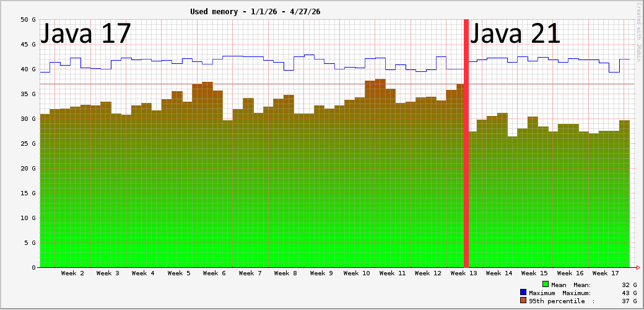Viewport: 644px width, 310px height.
Task: Click the '35 G' y-axis label
Action: pyautogui.click(x=28, y=94)
